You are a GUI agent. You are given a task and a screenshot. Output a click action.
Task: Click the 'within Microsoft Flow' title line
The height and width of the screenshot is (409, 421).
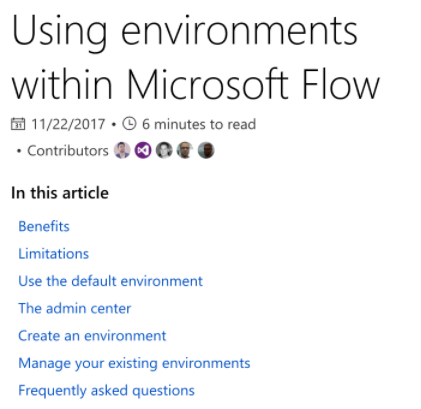pos(196,83)
